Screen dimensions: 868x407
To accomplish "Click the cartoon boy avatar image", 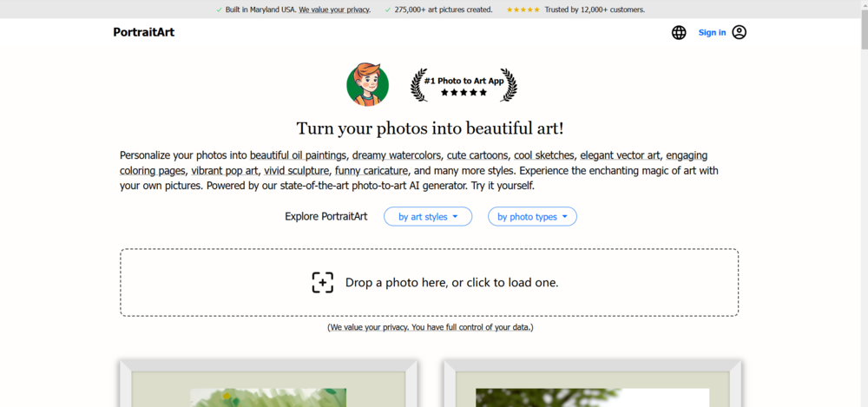I will (x=367, y=84).
